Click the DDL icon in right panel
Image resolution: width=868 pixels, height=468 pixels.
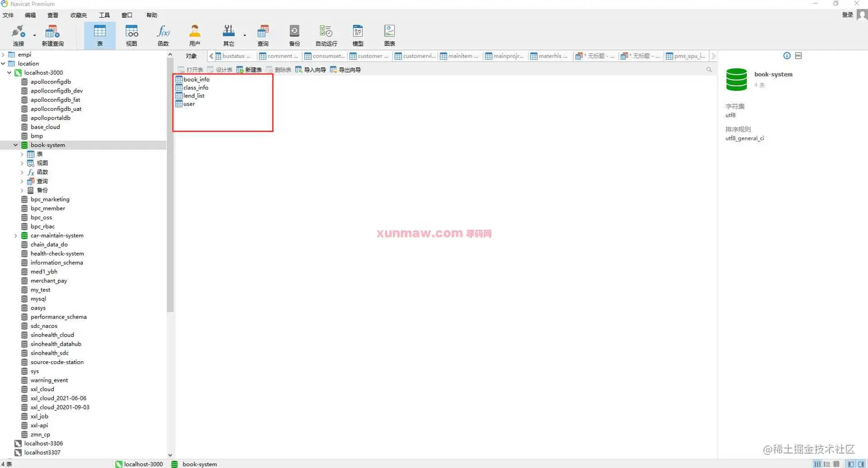799,56
